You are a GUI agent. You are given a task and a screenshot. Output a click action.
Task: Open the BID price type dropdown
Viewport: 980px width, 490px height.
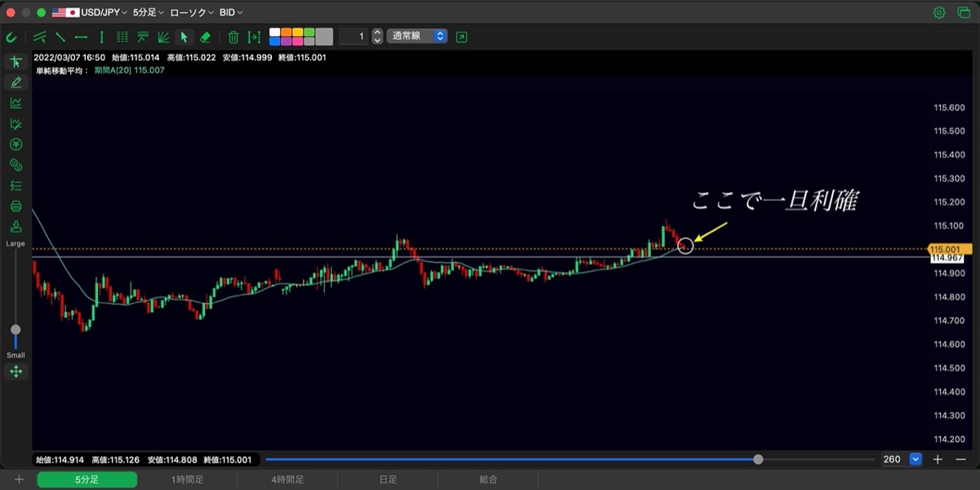tap(231, 13)
